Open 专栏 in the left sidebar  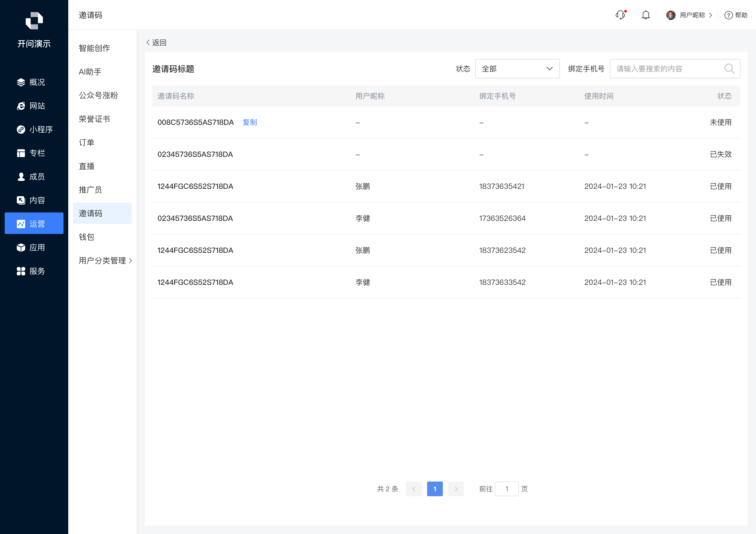(34, 153)
